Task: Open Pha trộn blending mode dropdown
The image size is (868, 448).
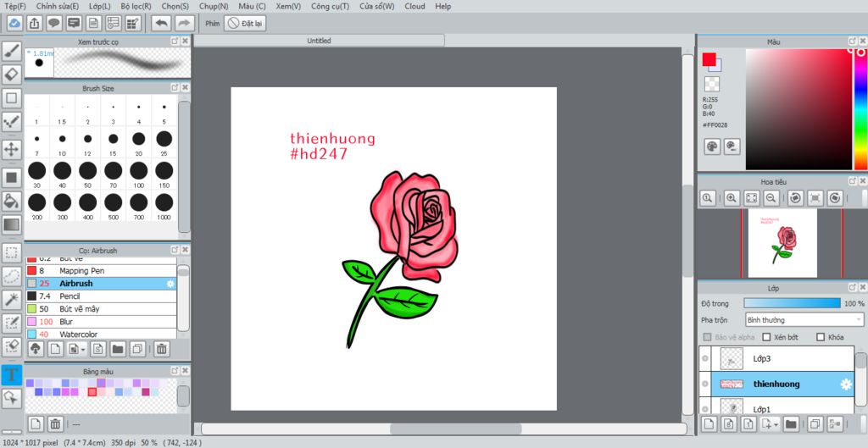Action: 804,319
